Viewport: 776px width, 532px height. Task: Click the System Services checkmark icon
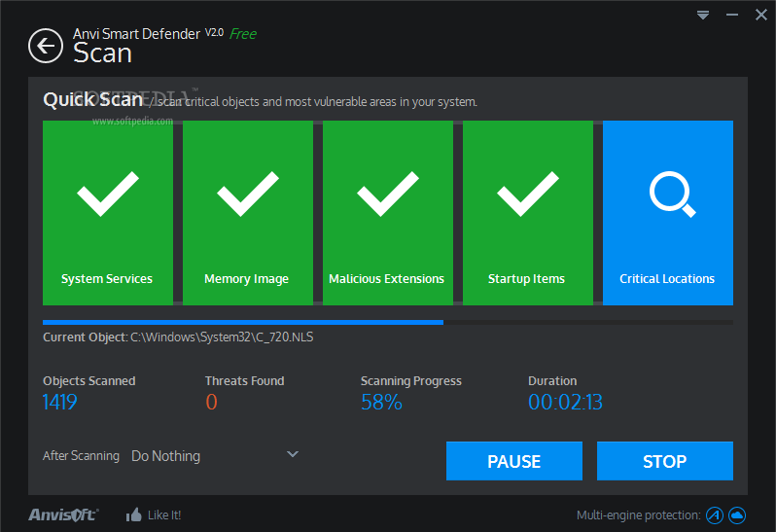pyautogui.click(x=108, y=194)
